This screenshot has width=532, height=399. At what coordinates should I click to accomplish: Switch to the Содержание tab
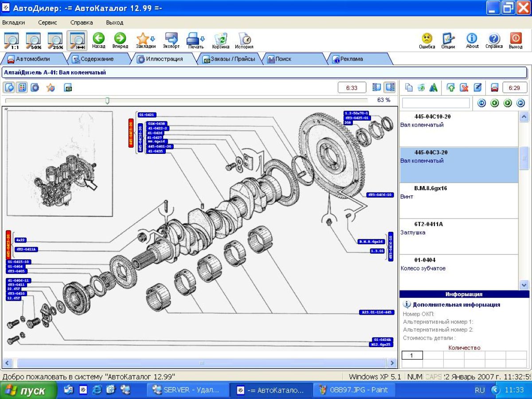tap(93, 59)
